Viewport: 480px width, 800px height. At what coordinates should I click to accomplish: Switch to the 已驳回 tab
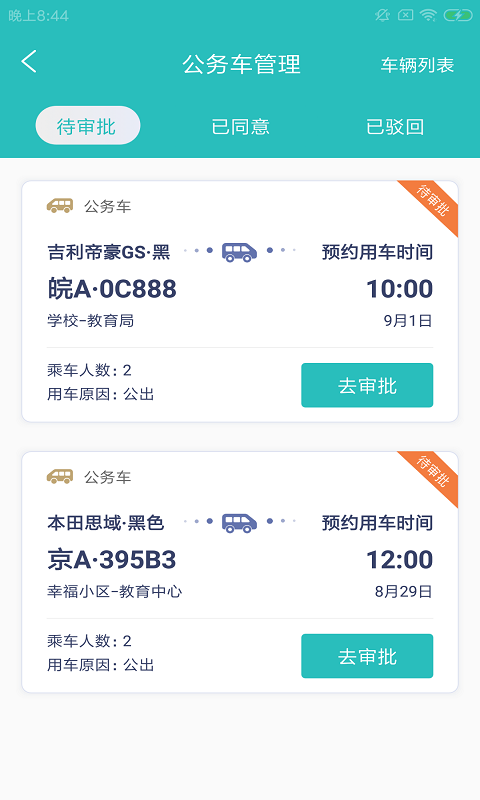pos(395,127)
